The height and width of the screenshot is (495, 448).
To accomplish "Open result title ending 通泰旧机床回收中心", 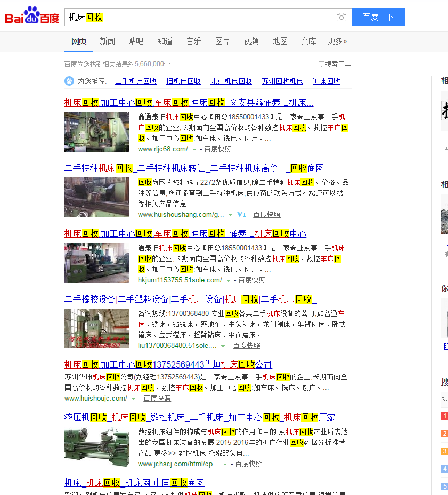I will pos(185,233).
